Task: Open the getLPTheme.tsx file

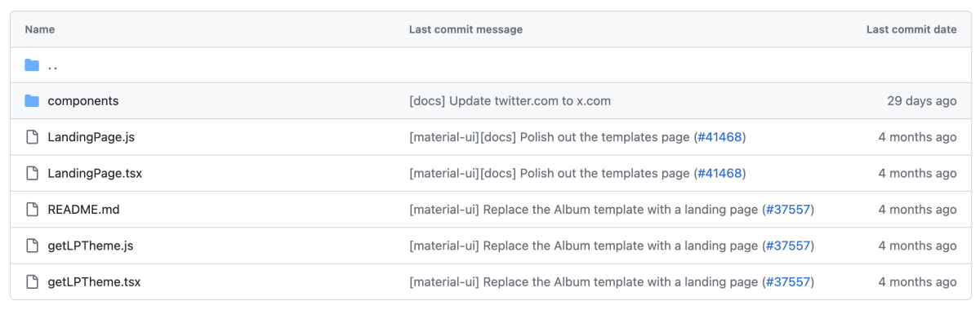Action: point(94,281)
